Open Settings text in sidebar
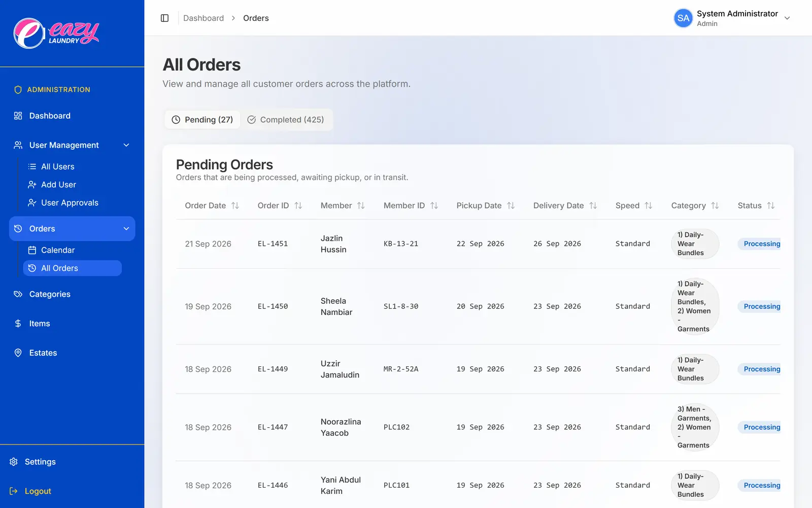 click(x=40, y=462)
